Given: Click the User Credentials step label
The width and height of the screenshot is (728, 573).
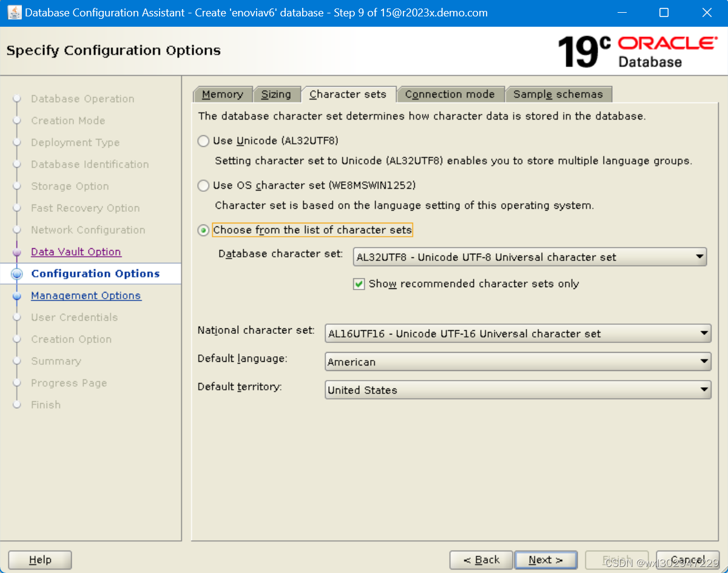Looking at the screenshot, I should [75, 317].
